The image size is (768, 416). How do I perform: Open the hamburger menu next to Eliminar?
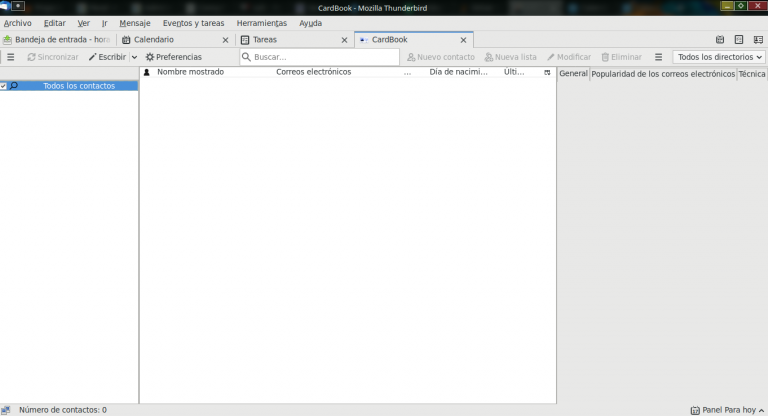pyautogui.click(x=658, y=57)
